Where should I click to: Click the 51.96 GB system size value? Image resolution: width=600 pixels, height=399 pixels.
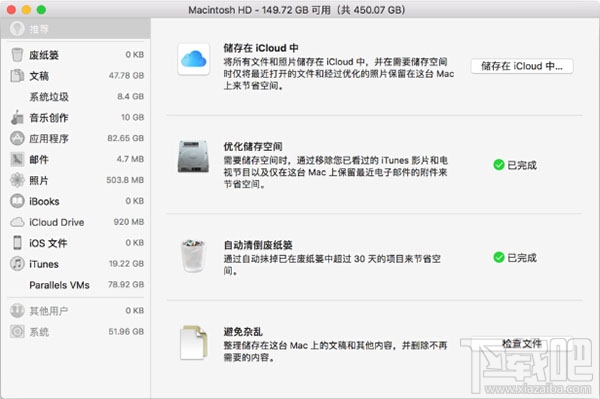tap(126, 331)
